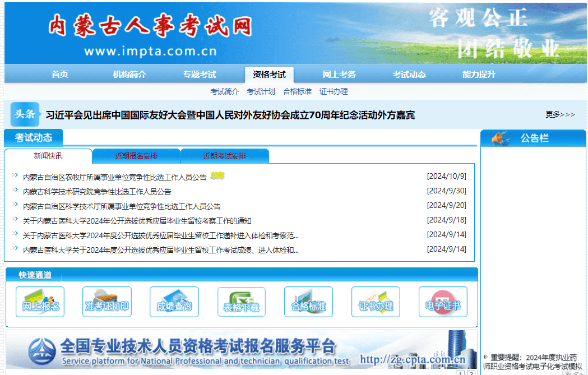Open the 准考证打印 quick access icon

[107, 302]
